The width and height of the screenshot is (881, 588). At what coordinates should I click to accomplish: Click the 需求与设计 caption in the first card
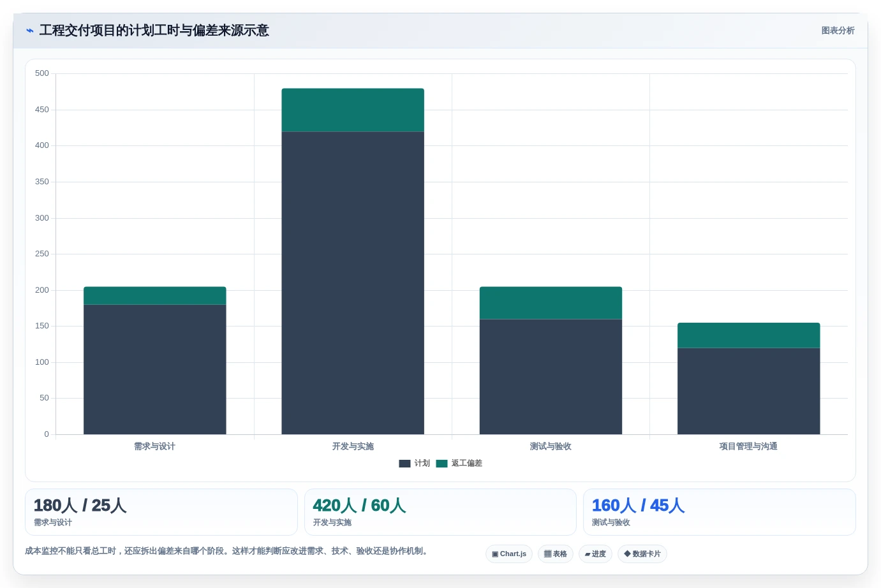[x=53, y=522]
